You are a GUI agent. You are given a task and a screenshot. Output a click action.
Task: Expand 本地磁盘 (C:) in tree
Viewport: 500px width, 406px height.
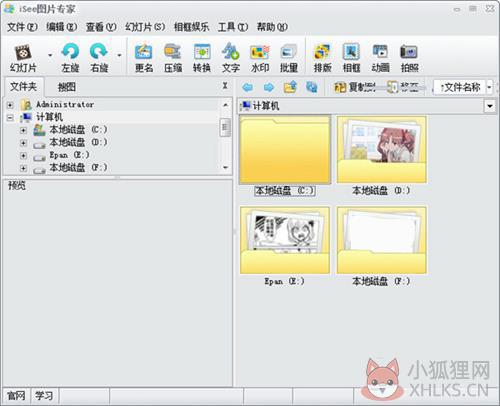tap(23, 130)
